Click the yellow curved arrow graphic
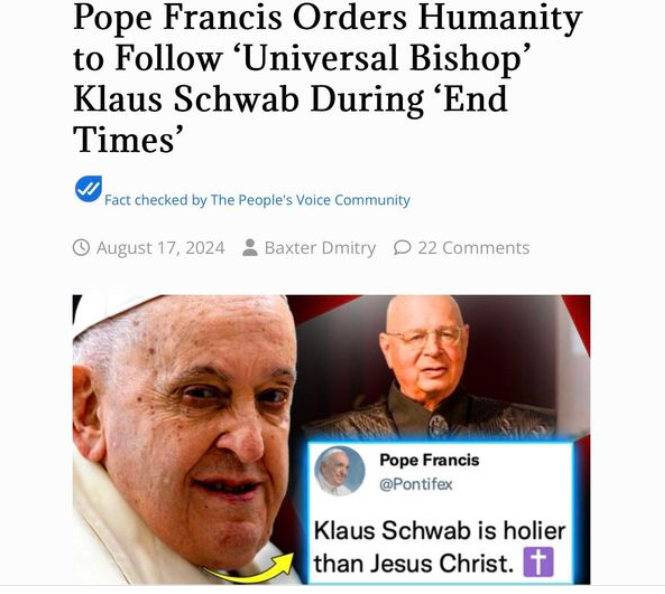Image resolution: width=665 pixels, height=594 pixels. tap(250, 568)
